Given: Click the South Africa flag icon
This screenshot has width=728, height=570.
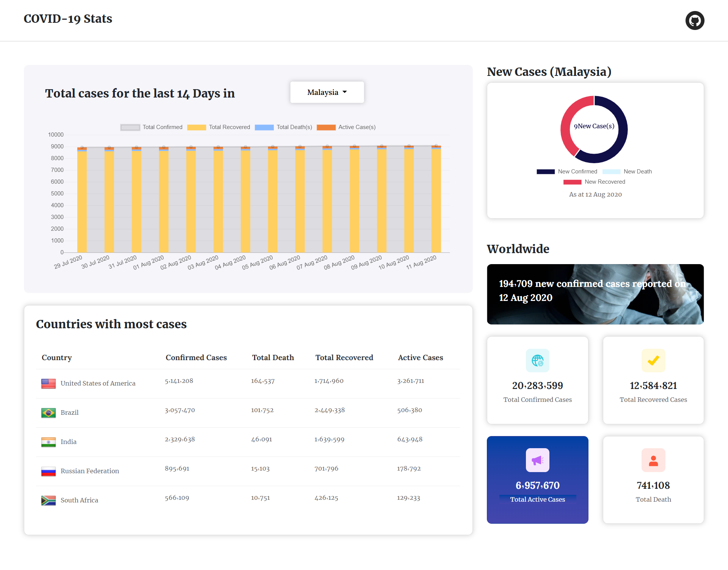Looking at the screenshot, I should (49, 501).
